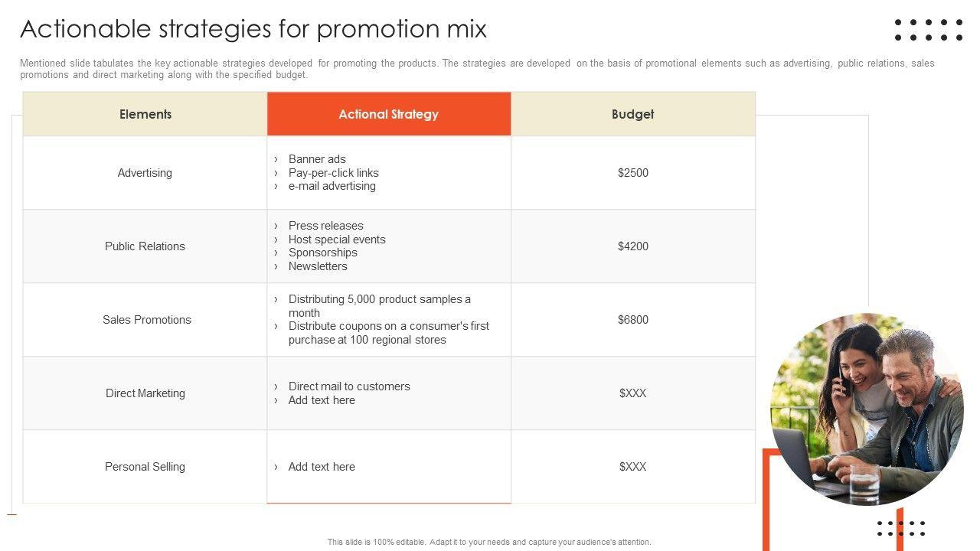Click "Direct mail to customers" bullet text
This screenshot has height=551, width=980.
click(349, 386)
